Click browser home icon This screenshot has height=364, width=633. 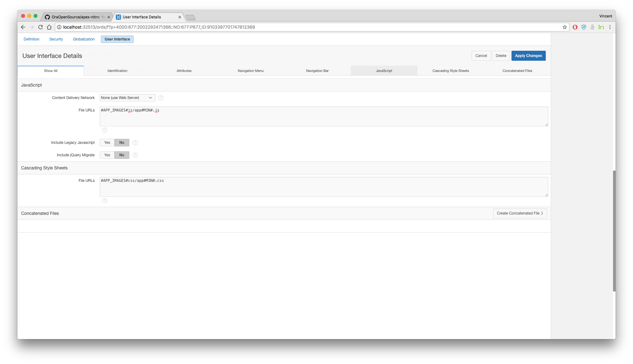[49, 27]
